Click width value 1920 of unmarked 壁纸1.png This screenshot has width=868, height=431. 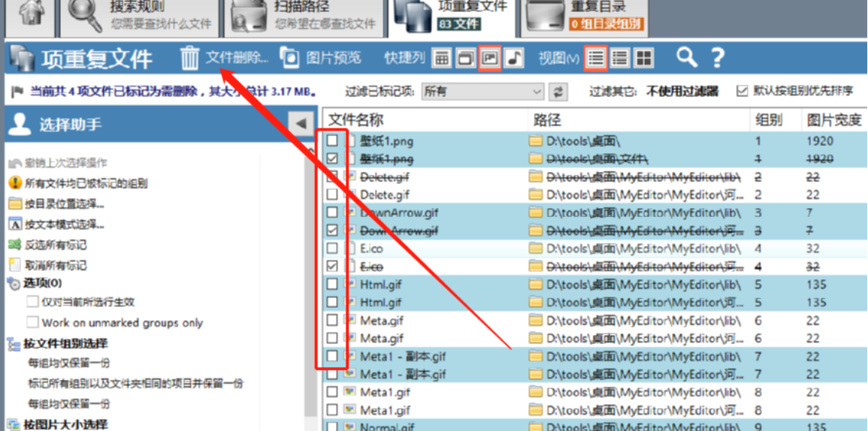tap(820, 141)
